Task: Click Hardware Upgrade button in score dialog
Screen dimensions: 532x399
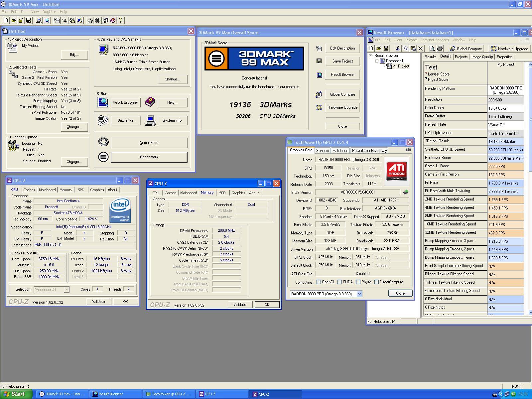Action: click(342, 107)
